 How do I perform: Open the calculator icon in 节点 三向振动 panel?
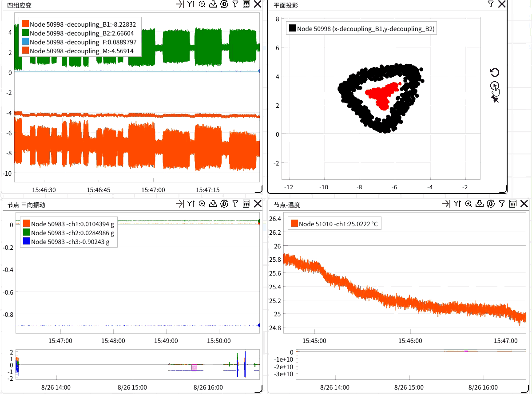[246, 204]
